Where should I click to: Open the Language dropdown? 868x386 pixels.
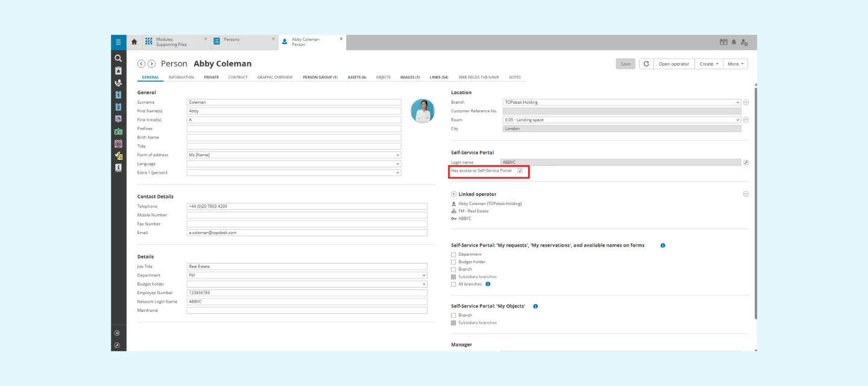[x=294, y=164]
